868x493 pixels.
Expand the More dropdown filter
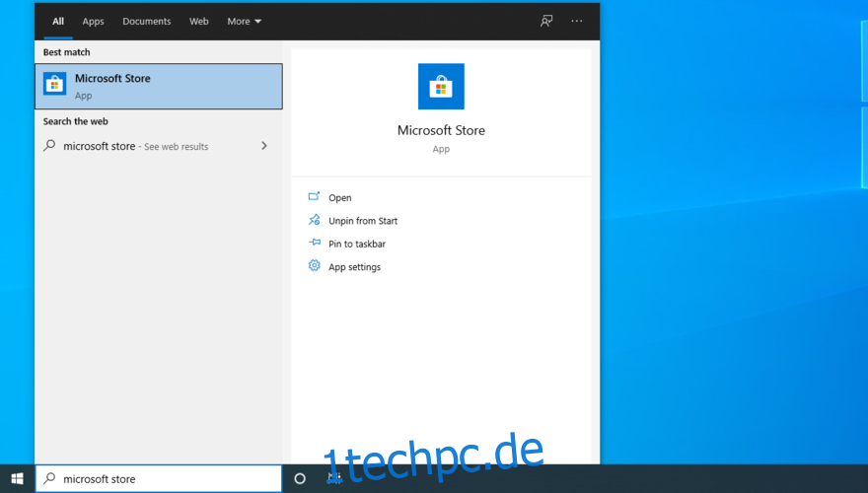[244, 21]
